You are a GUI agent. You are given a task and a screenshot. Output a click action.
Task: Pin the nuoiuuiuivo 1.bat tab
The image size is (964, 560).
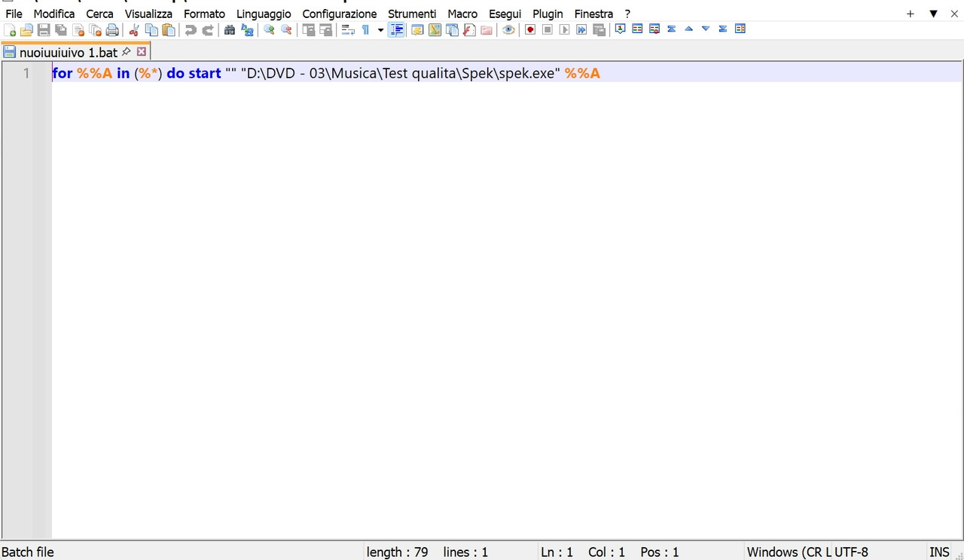click(x=126, y=52)
